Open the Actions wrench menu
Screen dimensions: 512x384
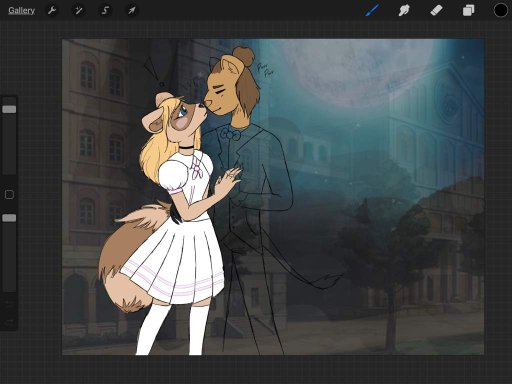pyautogui.click(x=52, y=11)
